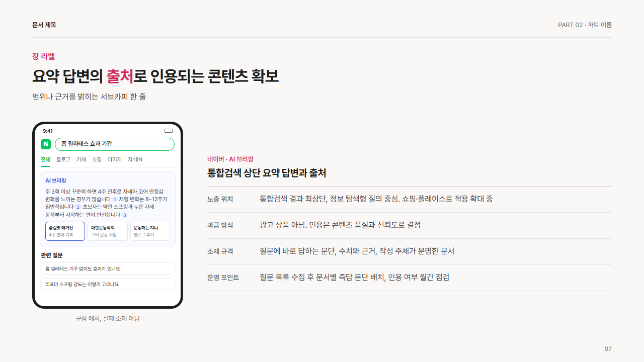Click the PART 02 · 파트 이름 header text

585,25
